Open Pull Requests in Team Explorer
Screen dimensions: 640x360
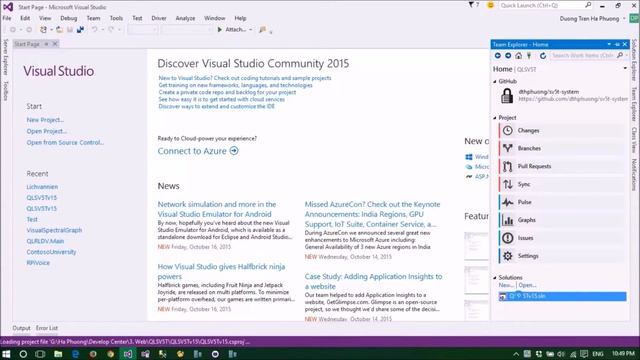click(562, 167)
